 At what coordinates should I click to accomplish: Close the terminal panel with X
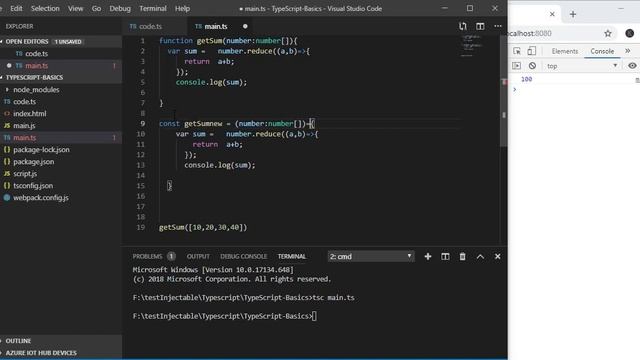click(498, 256)
